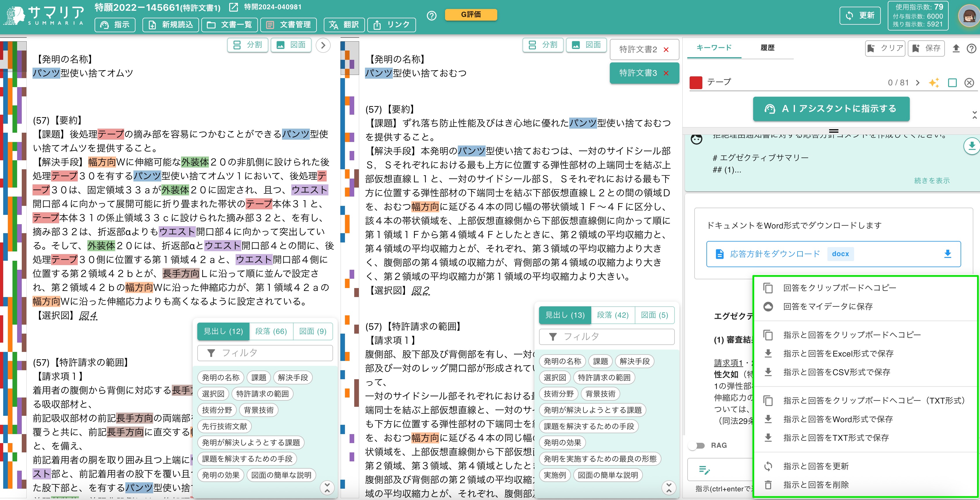
Task: Close the 特許文書2 tab with its red X
Action: coord(666,49)
